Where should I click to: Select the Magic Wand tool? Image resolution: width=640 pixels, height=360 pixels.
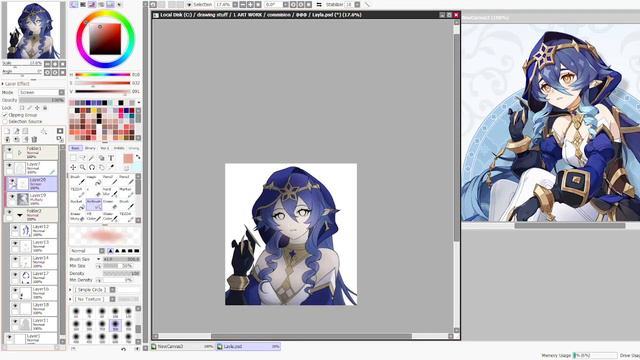(x=92, y=158)
